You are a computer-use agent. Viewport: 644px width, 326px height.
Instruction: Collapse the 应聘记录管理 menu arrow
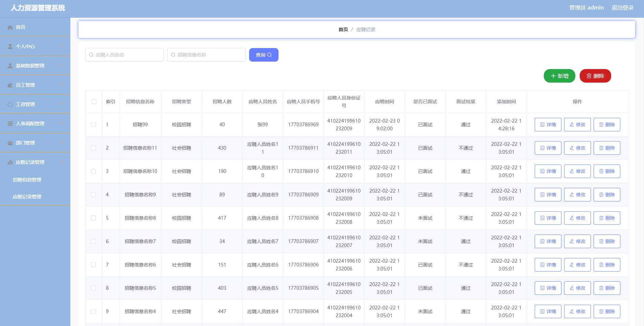coord(62,162)
